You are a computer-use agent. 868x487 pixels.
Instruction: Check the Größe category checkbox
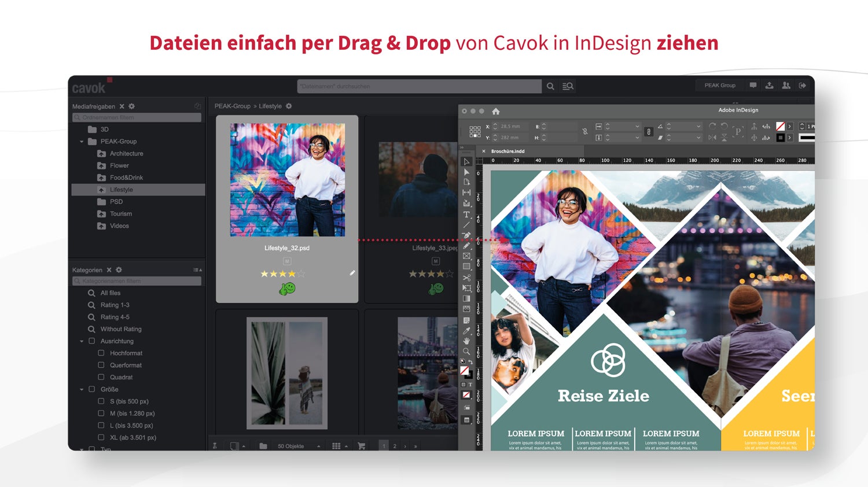(91, 389)
